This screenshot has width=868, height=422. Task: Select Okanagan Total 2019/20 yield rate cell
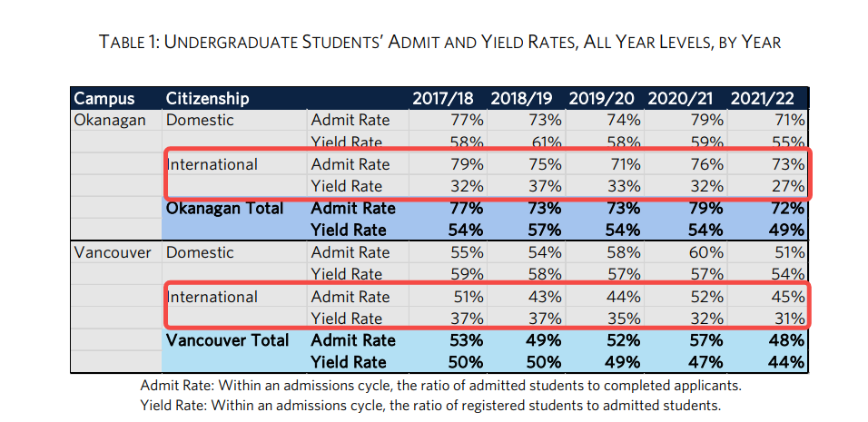(x=626, y=230)
